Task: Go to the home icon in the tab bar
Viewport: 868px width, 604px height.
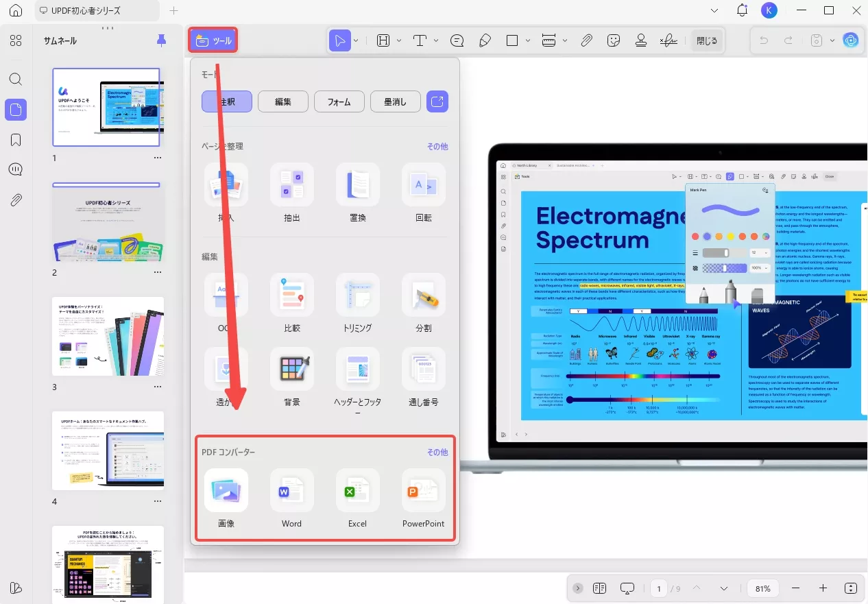Action: (16, 11)
